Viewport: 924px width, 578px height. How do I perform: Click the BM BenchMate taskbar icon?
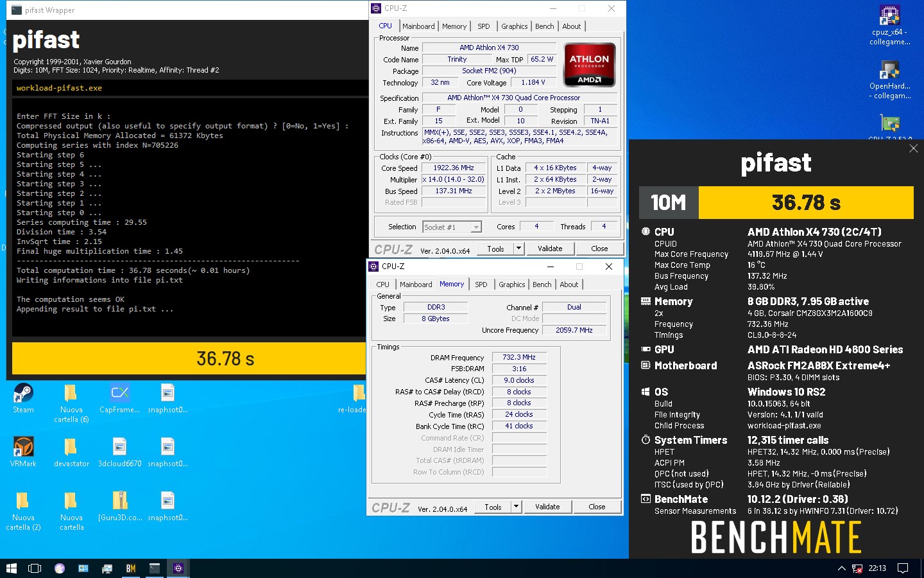(131, 568)
